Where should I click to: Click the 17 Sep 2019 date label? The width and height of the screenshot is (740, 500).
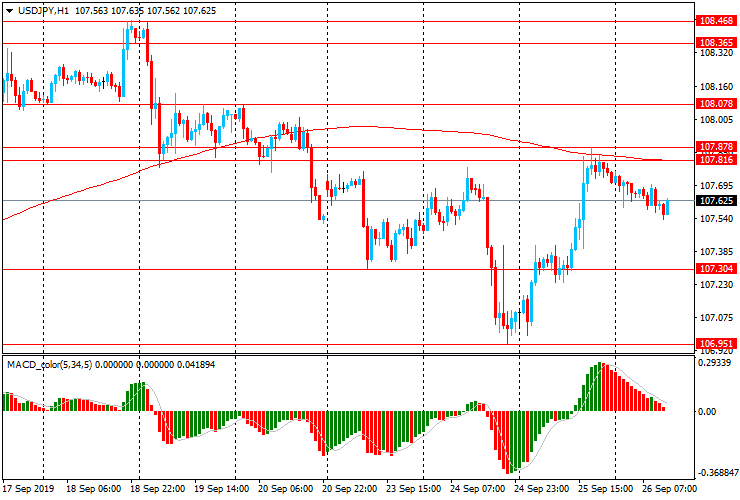tap(28, 489)
